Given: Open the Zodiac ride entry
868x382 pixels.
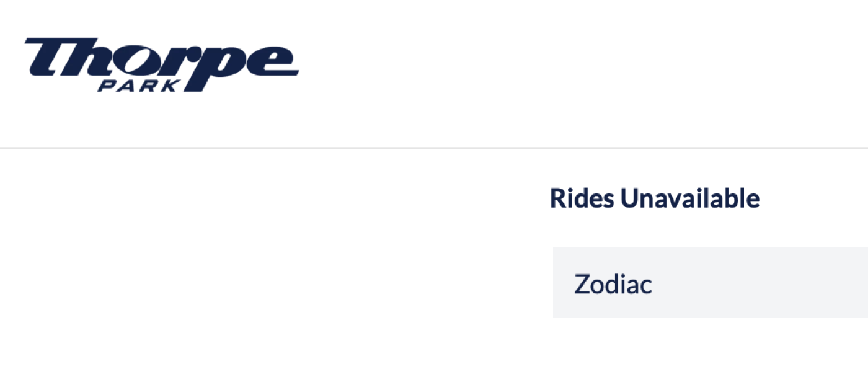Looking at the screenshot, I should (x=613, y=284).
